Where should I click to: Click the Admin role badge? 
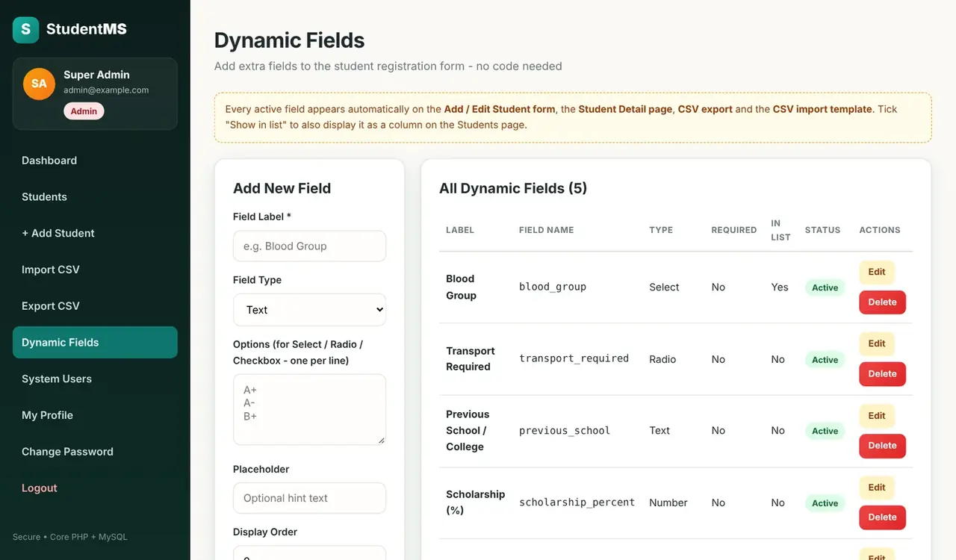point(84,111)
